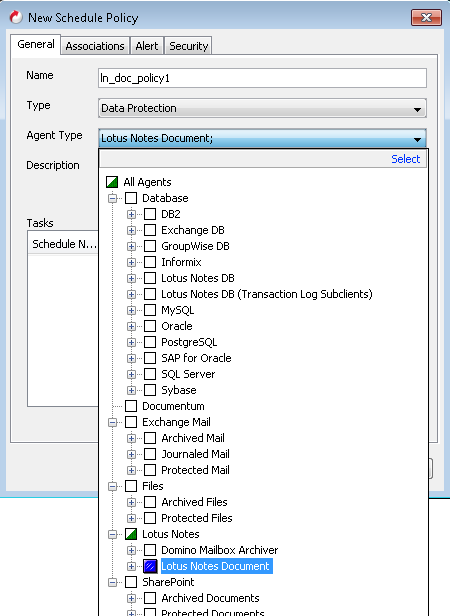The width and height of the screenshot is (450, 616).
Task: Check the DB2 checkbox
Action: click(x=150, y=214)
